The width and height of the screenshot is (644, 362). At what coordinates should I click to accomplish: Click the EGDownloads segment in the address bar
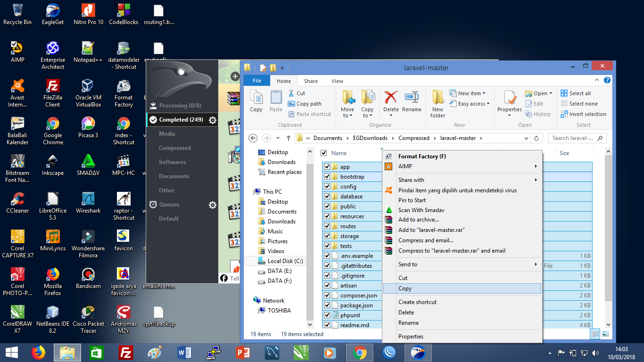tap(370, 138)
